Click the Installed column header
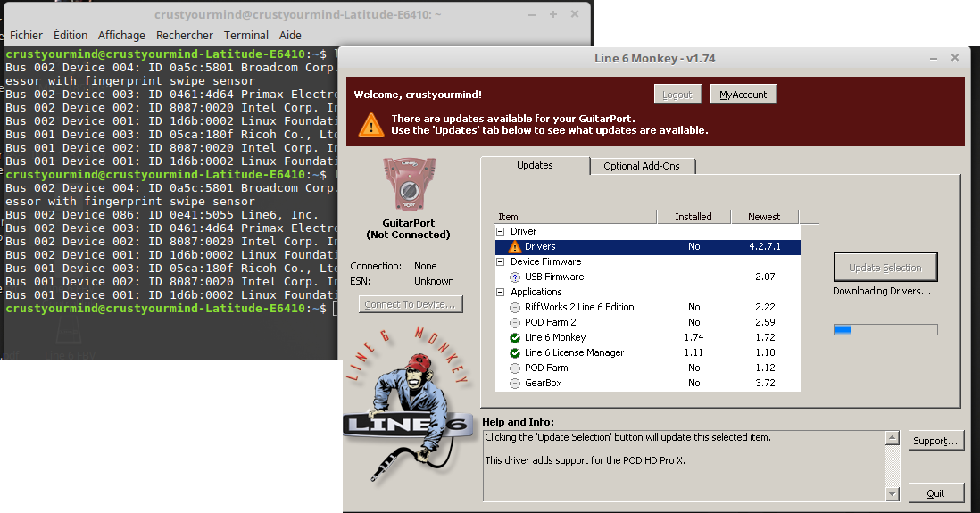The height and width of the screenshot is (513, 980). click(693, 217)
